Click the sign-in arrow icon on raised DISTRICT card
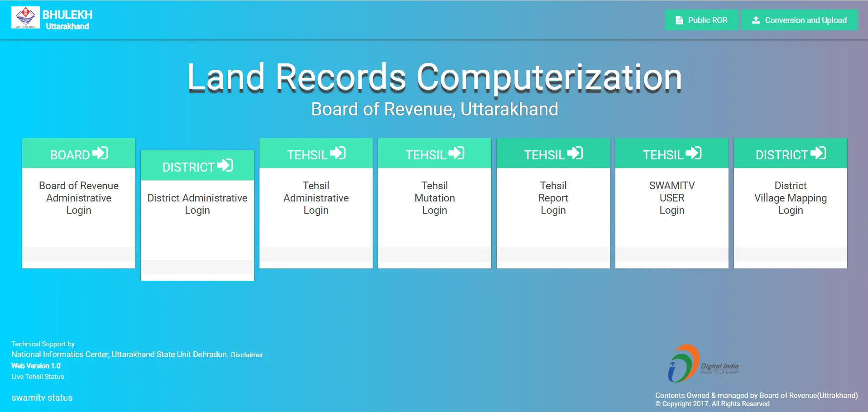The width and height of the screenshot is (868, 412). coord(225,166)
